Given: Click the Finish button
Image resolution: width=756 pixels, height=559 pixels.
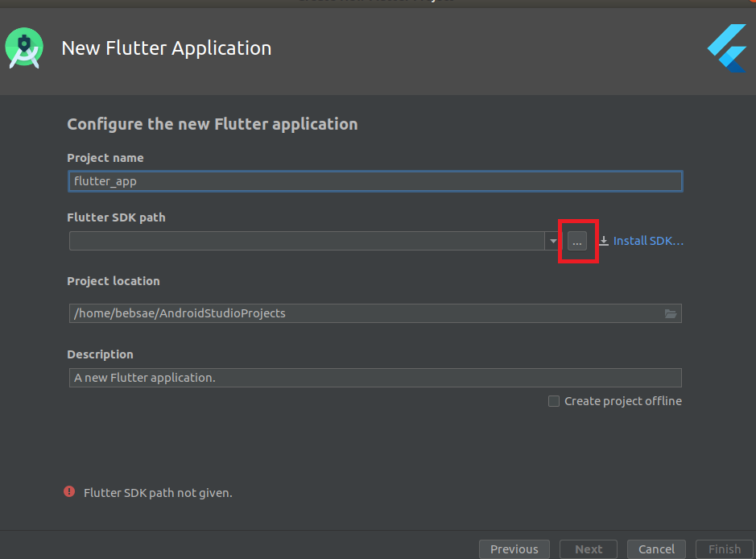Looking at the screenshot, I should tap(724, 549).
